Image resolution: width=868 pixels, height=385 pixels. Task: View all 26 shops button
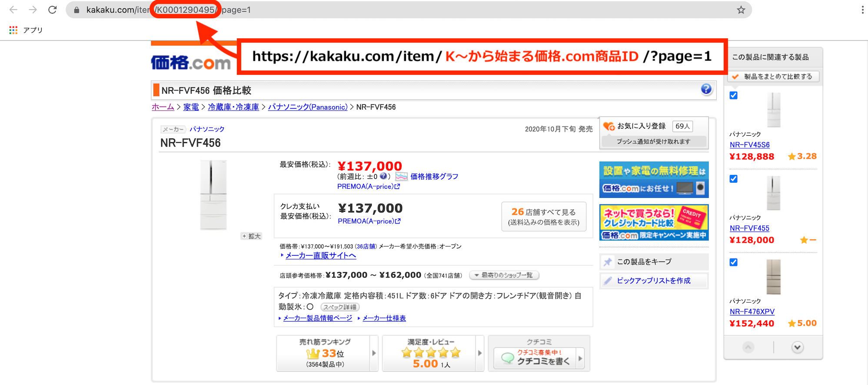point(543,217)
